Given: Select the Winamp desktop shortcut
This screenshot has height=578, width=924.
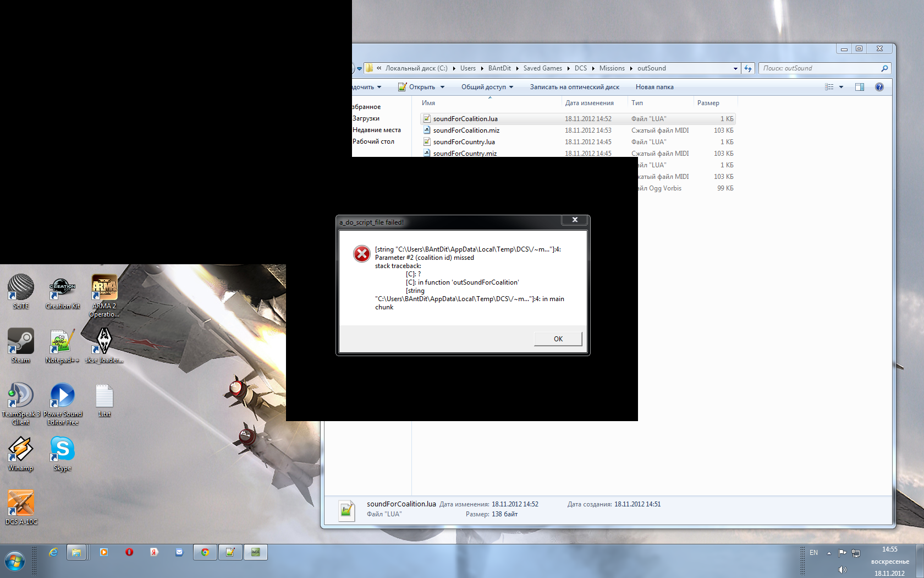Looking at the screenshot, I should (21, 454).
